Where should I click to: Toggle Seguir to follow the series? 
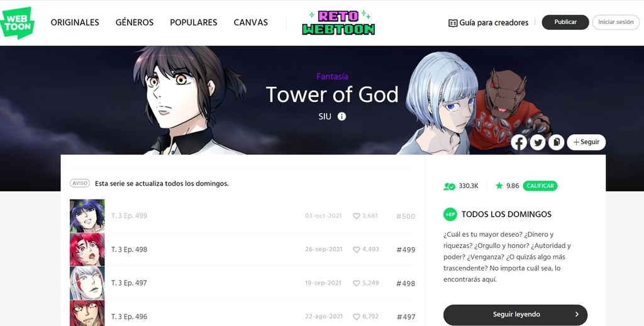(586, 142)
